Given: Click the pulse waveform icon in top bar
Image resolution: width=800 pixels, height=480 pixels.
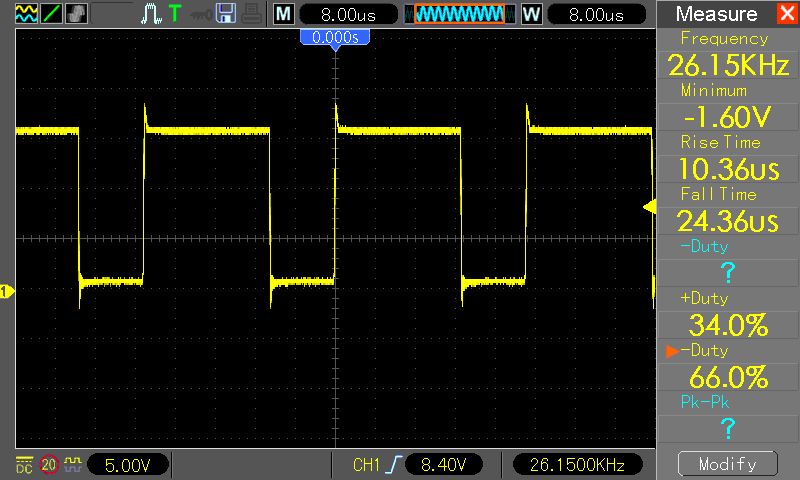Looking at the screenshot, I should pos(151,14).
